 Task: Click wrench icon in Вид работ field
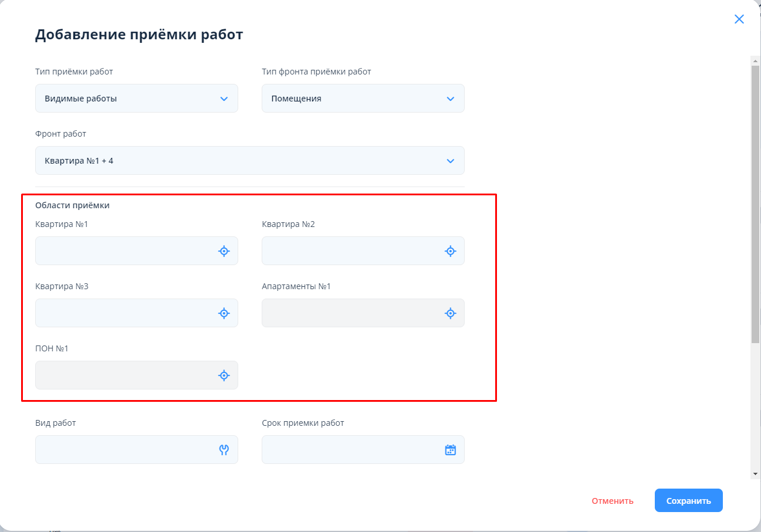(224, 450)
